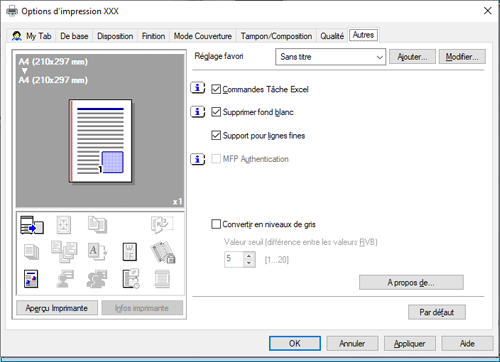Click the greyed stacked copies icon
Viewport: 500px width, 362px height.
point(31,252)
